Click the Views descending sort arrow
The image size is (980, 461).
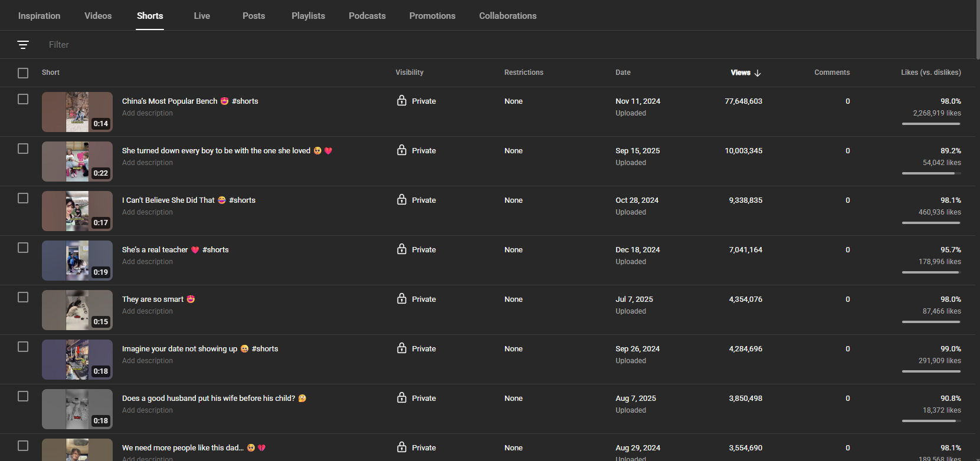click(x=758, y=73)
